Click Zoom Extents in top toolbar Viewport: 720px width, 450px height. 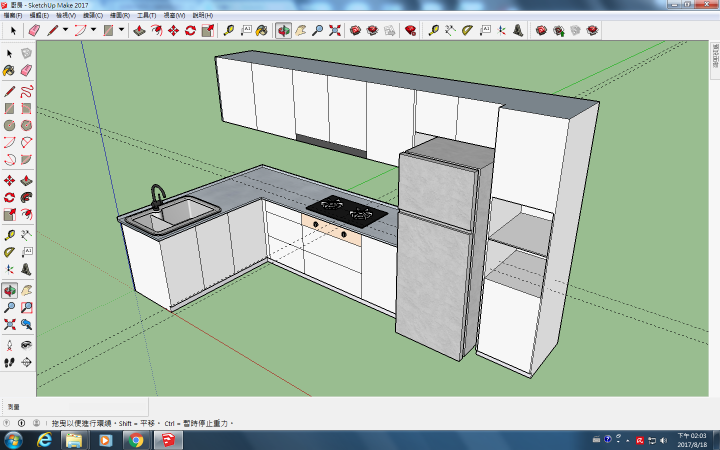click(335, 31)
